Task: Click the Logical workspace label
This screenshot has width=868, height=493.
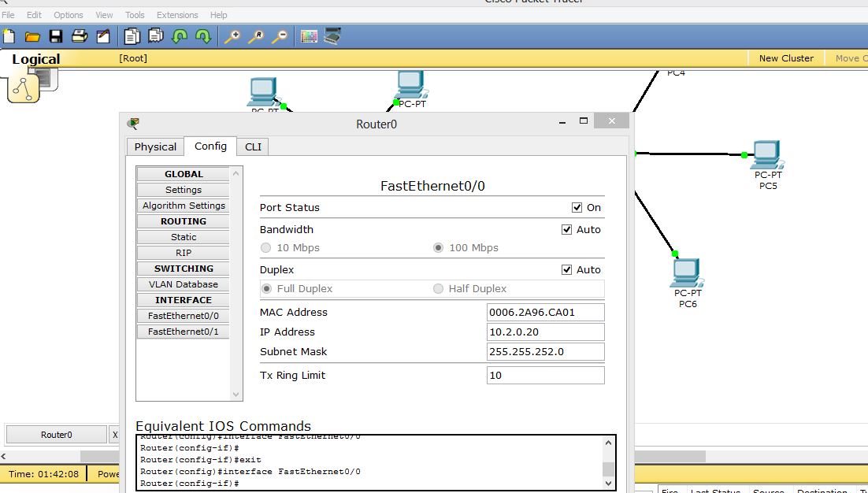Action: point(36,59)
